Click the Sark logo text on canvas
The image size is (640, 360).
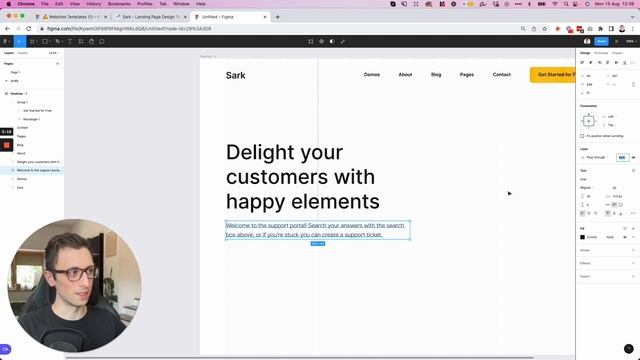236,76
